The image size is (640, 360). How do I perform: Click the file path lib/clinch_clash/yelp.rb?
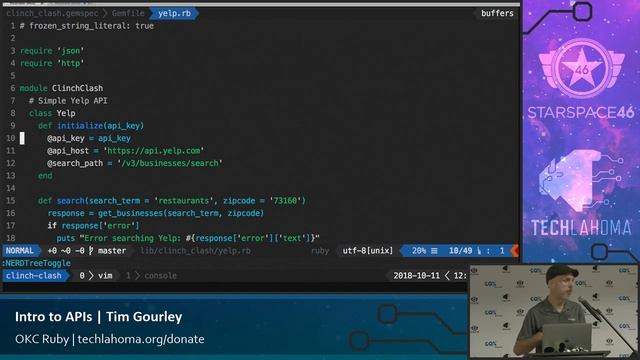click(x=195, y=251)
